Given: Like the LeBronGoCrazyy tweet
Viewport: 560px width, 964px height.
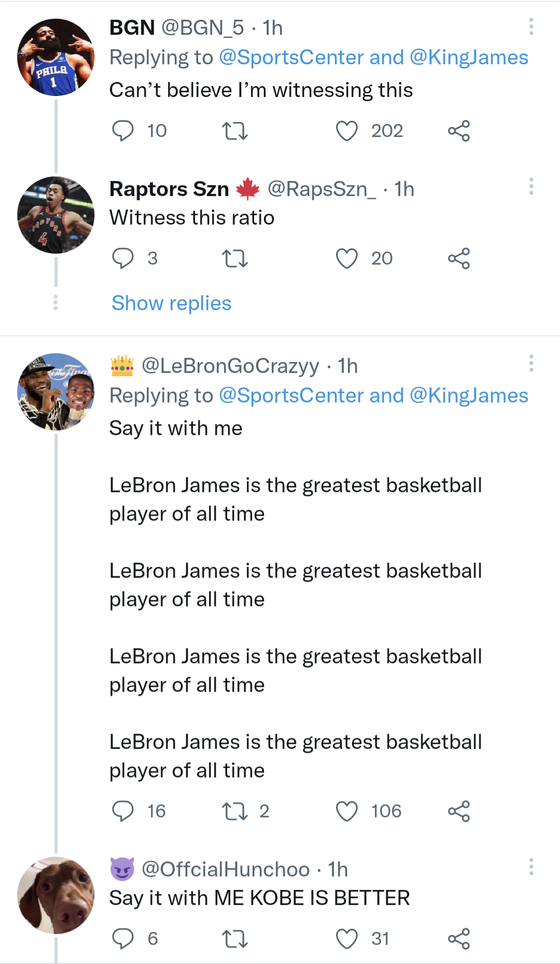Looking at the screenshot, I should pyautogui.click(x=347, y=811).
